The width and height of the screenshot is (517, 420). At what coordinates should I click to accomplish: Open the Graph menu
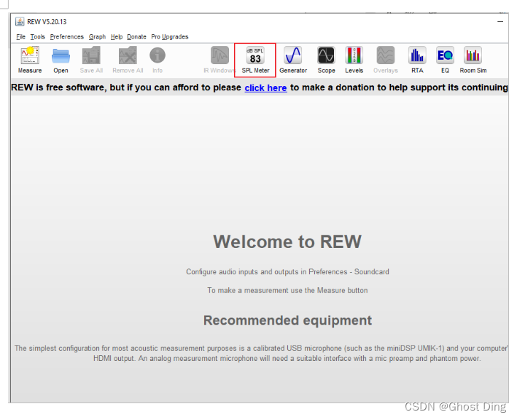97,36
